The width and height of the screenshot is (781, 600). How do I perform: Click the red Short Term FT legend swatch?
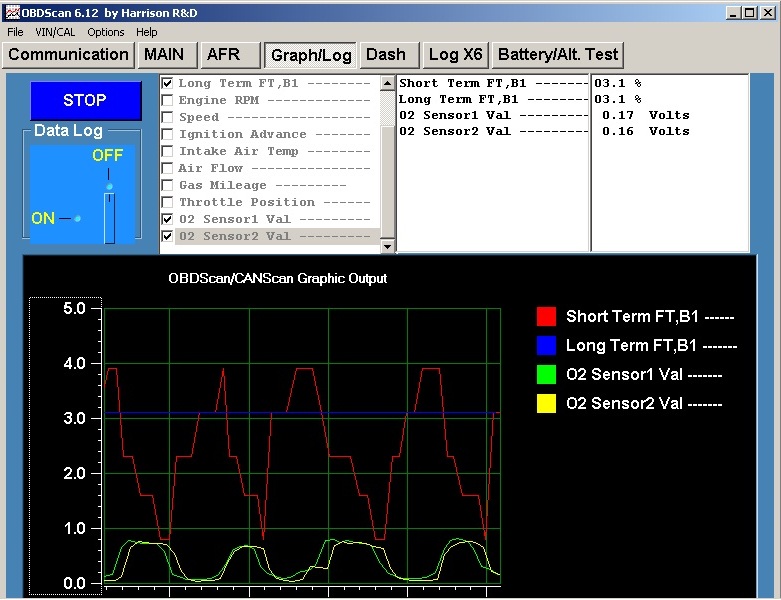(546, 317)
